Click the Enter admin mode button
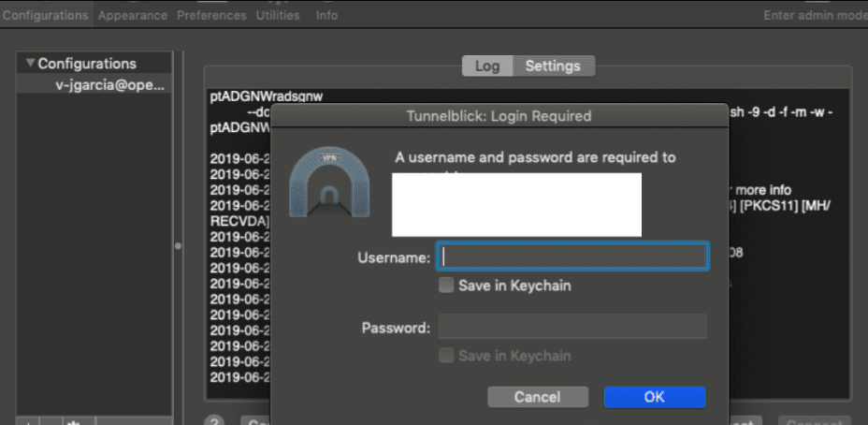This screenshot has height=425, width=868. (816, 16)
